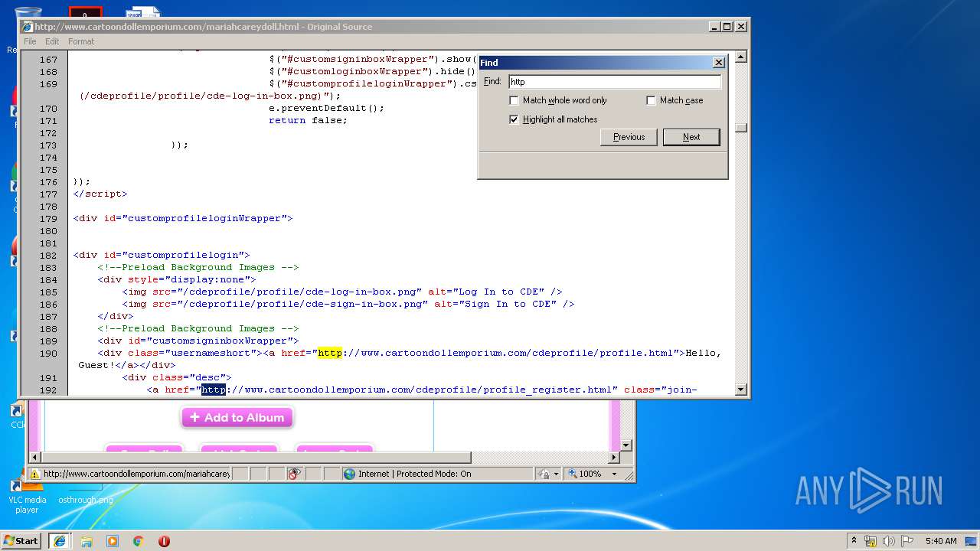Image resolution: width=980 pixels, height=551 pixels.
Task: Click the osthrough.png desktop file
Action: [85, 500]
